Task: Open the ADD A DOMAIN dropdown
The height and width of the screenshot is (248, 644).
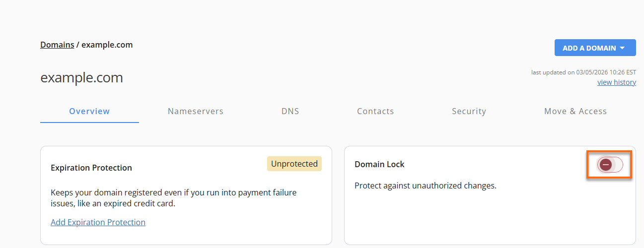Action: (x=595, y=48)
